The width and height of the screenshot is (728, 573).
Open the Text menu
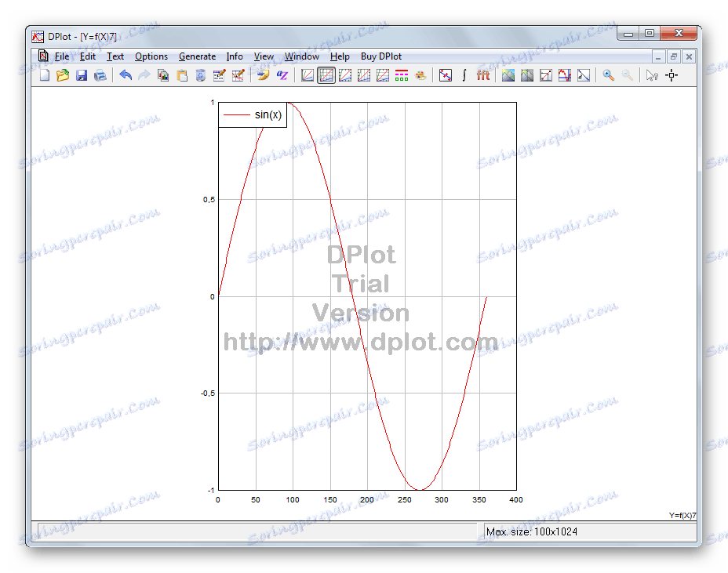(x=115, y=56)
